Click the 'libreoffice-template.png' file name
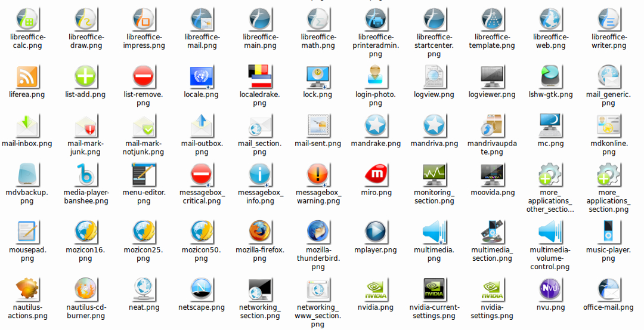644x330 pixels. (492, 41)
